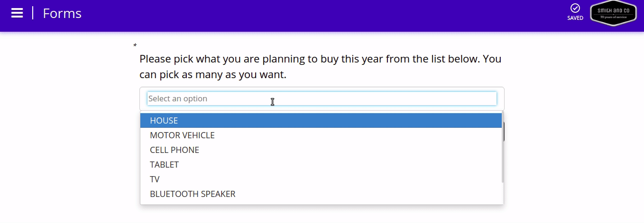The image size is (644, 223).
Task: Click the required-field asterisk marker
Action: [x=135, y=45]
